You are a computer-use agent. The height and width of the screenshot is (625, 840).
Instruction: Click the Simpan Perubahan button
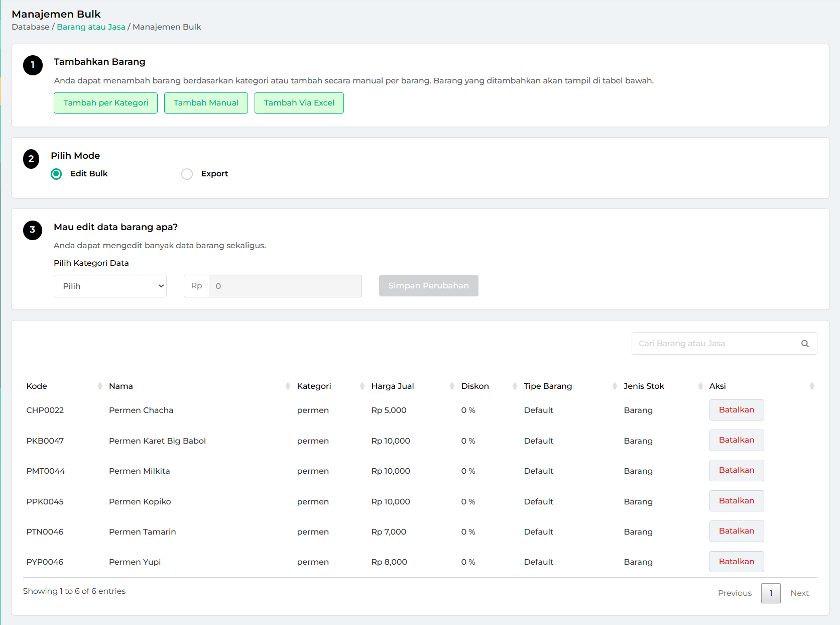coord(428,286)
